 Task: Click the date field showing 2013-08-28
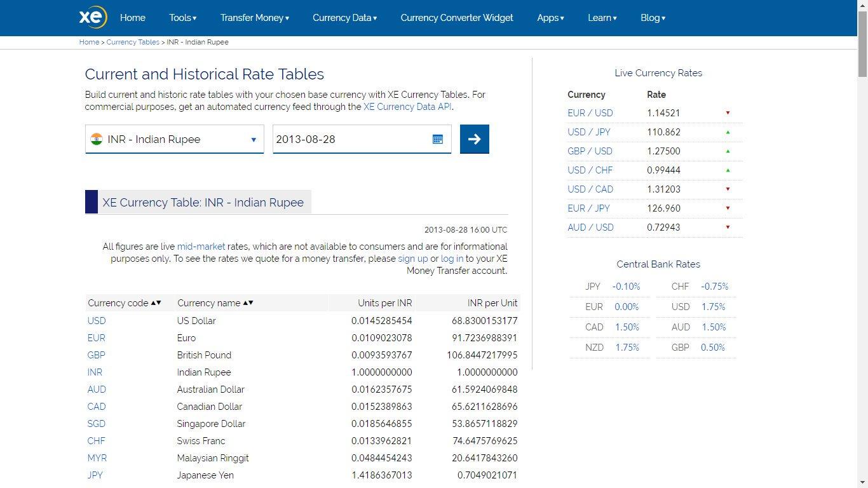(362, 139)
